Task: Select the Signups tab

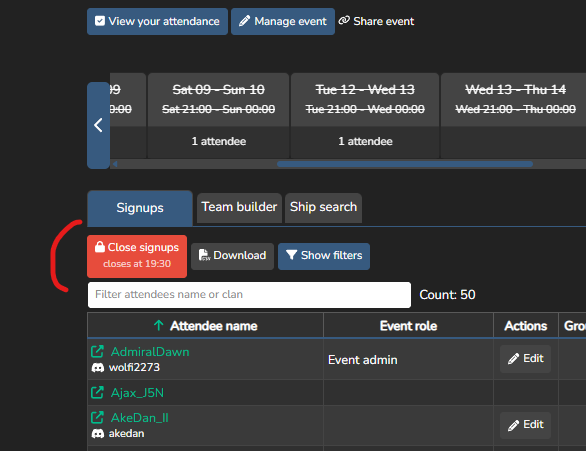Action: coord(140,208)
